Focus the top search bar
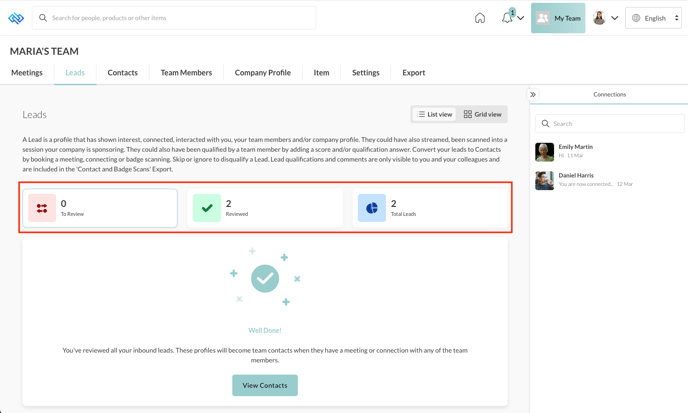 click(x=175, y=18)
